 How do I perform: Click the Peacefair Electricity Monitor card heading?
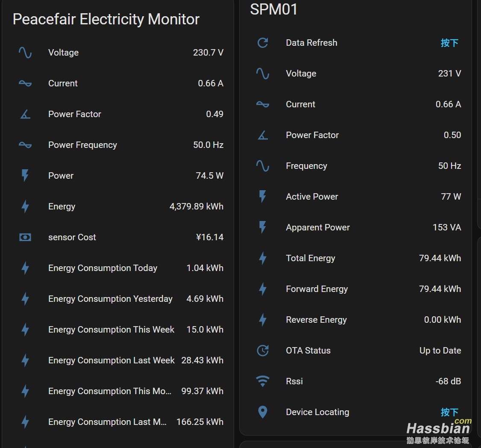tap(106, 19)
